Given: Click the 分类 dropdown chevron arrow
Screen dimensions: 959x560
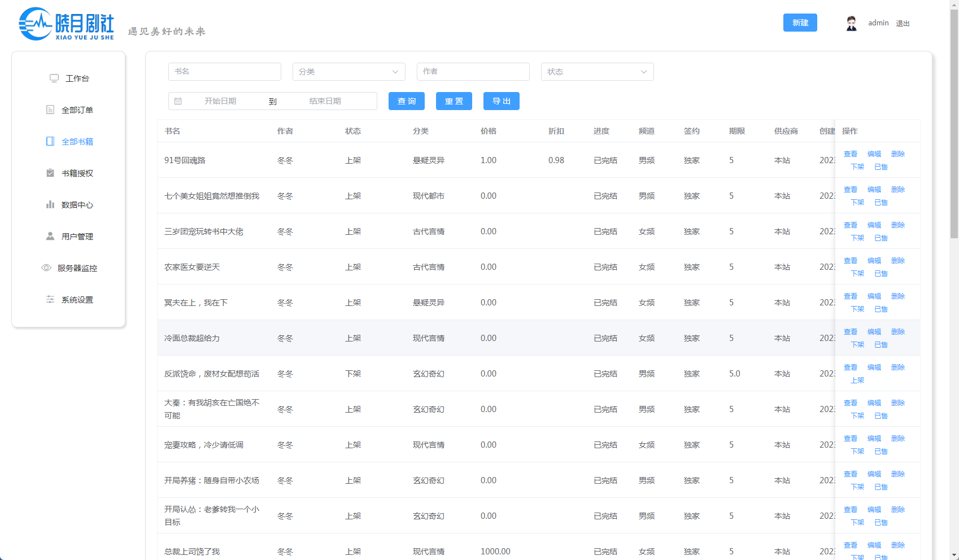Looking at the screenshot, I should point(395,72).
